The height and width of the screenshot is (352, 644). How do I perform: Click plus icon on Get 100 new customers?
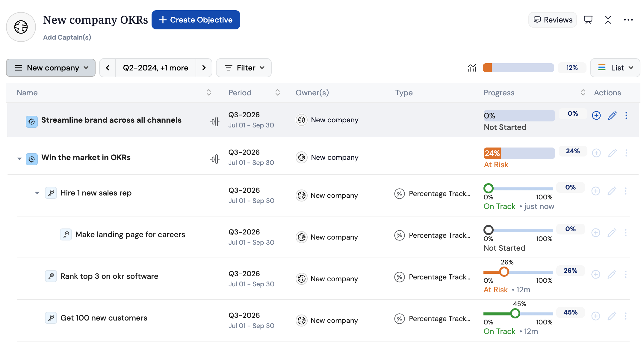point(596,316)
